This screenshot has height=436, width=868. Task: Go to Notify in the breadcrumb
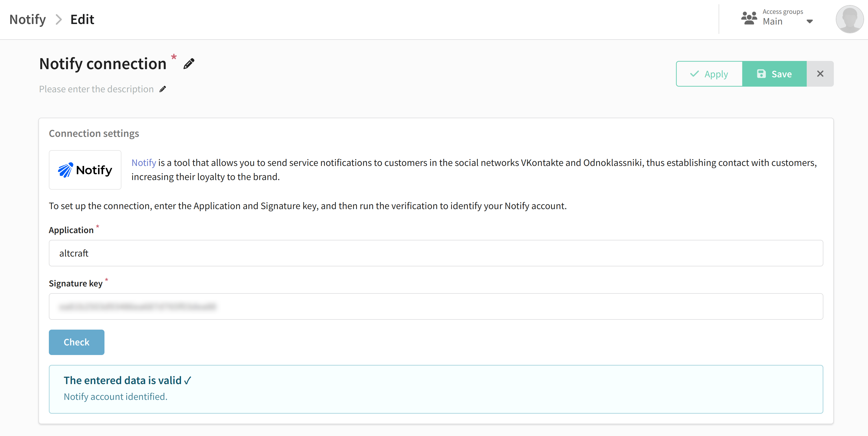tap(28, 19)
